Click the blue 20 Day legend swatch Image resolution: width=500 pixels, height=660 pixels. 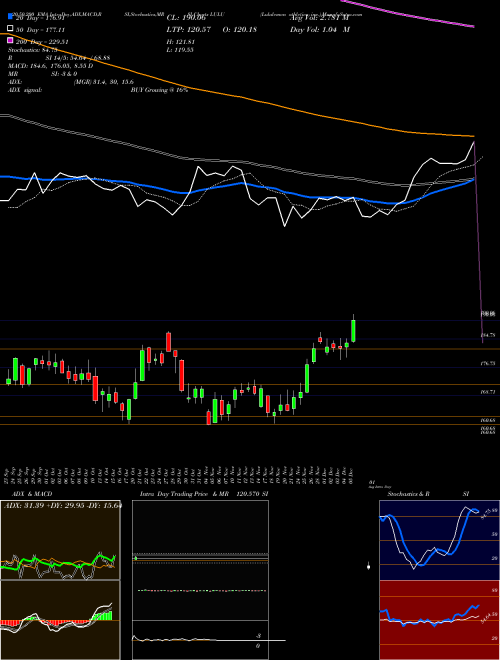[11, 17]
